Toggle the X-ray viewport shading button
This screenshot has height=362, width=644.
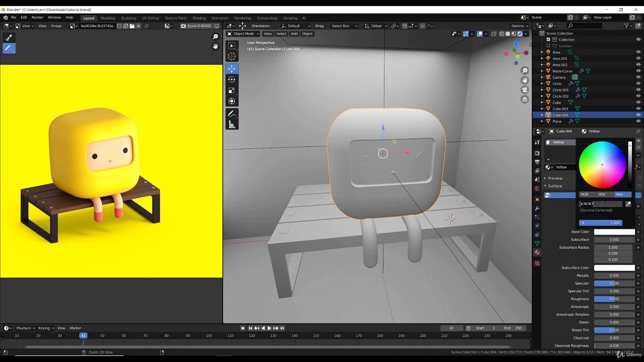[494, 34]
